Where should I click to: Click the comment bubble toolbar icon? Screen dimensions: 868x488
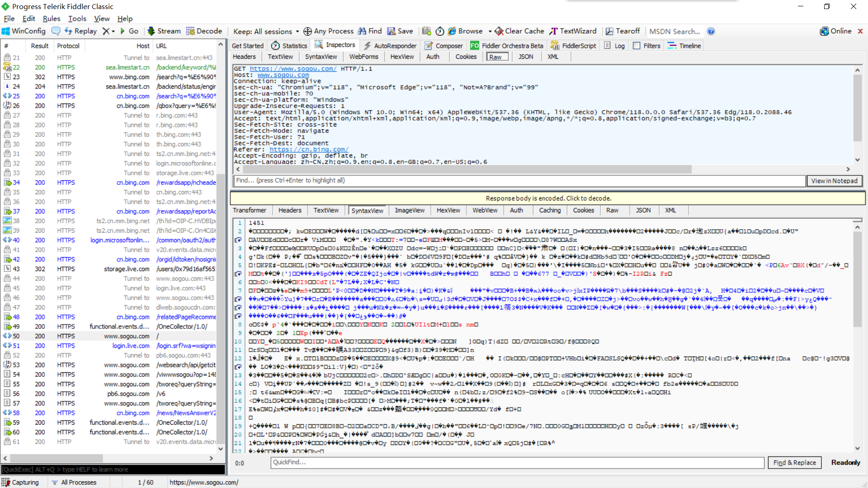tap(56, 31)
